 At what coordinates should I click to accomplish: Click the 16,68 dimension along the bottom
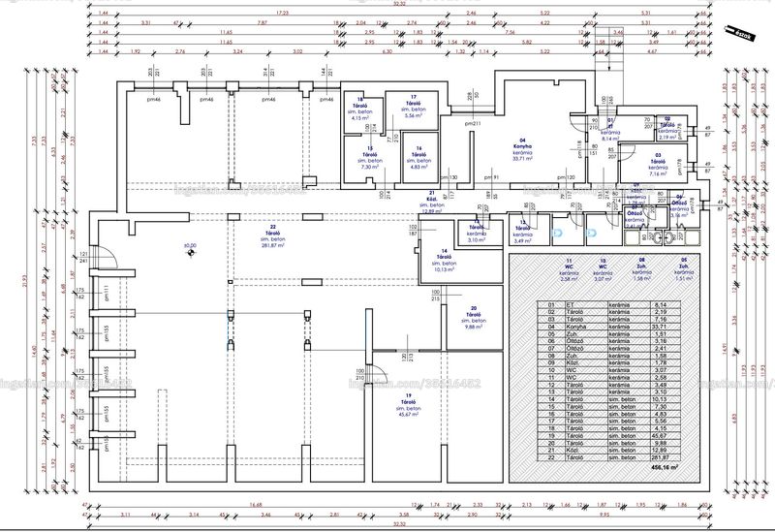pyautogui.click(x=255, y=505)
